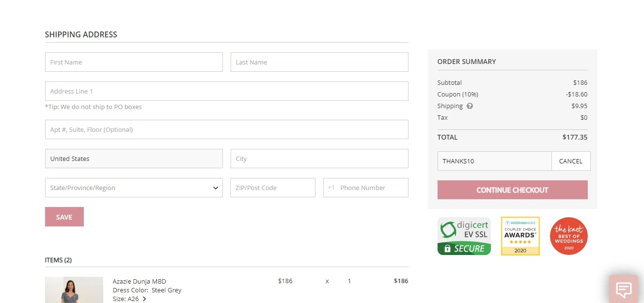Expand the State/Province/Region dropdown

(x=134, y=188)
